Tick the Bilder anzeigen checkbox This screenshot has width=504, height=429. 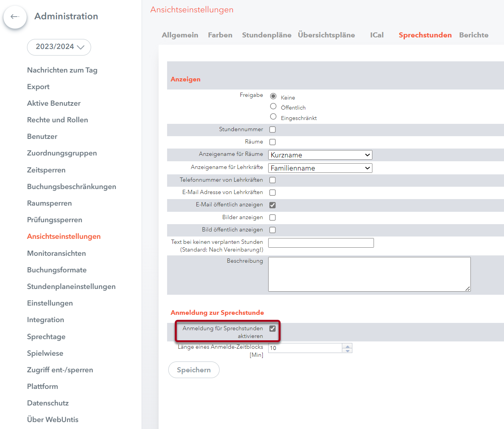pos(272,218)
